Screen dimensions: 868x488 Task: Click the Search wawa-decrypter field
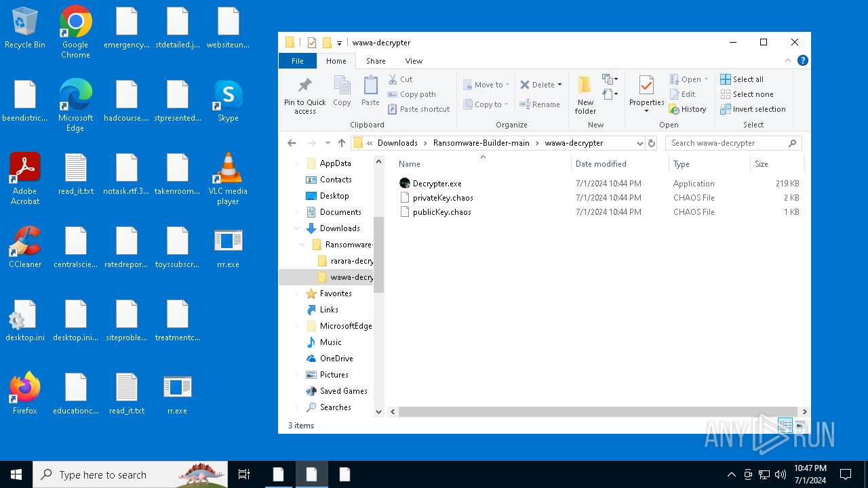click(733, 143)
